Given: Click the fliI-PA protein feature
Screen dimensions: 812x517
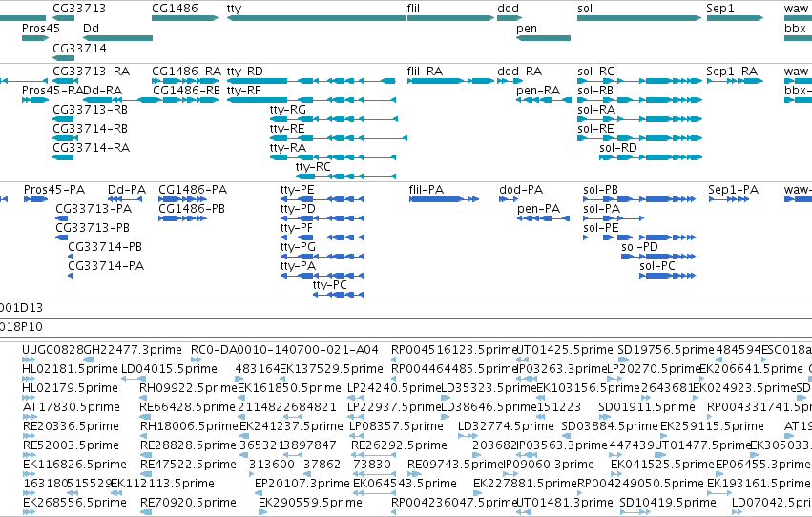Looking at the screenshot, I should click(444, 199).
